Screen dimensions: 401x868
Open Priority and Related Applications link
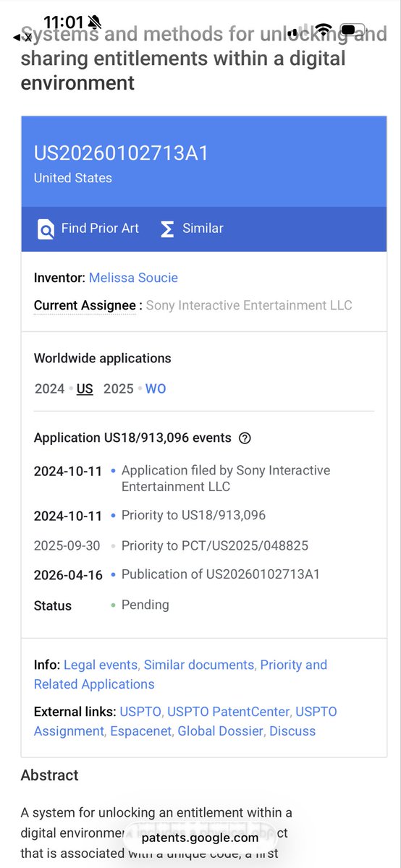click(x=180, y=674)
